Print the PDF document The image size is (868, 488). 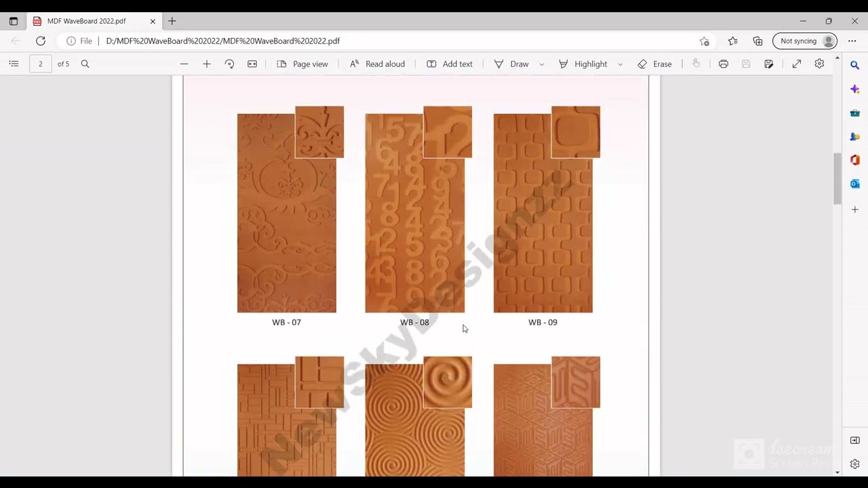click(724, 64)
